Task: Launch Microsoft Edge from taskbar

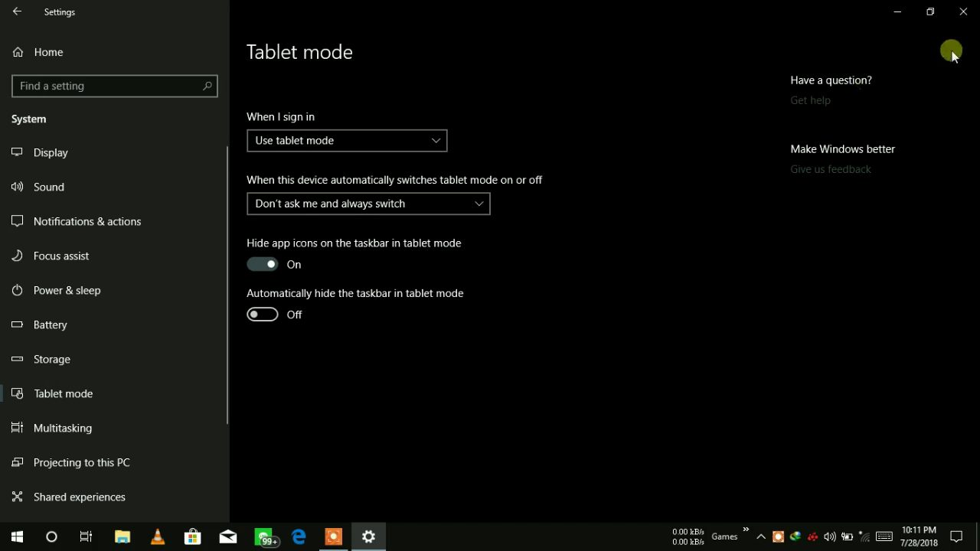Action: [x=299, y=536]
